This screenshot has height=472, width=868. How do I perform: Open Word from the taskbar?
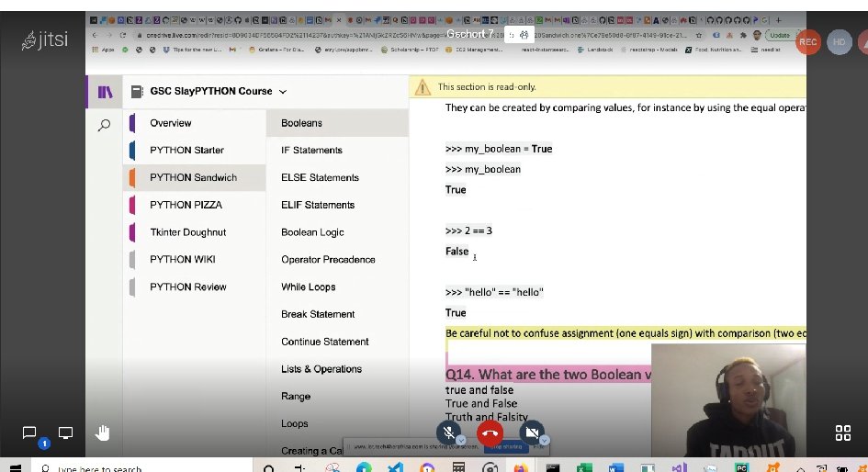click(x=615, y=468)
